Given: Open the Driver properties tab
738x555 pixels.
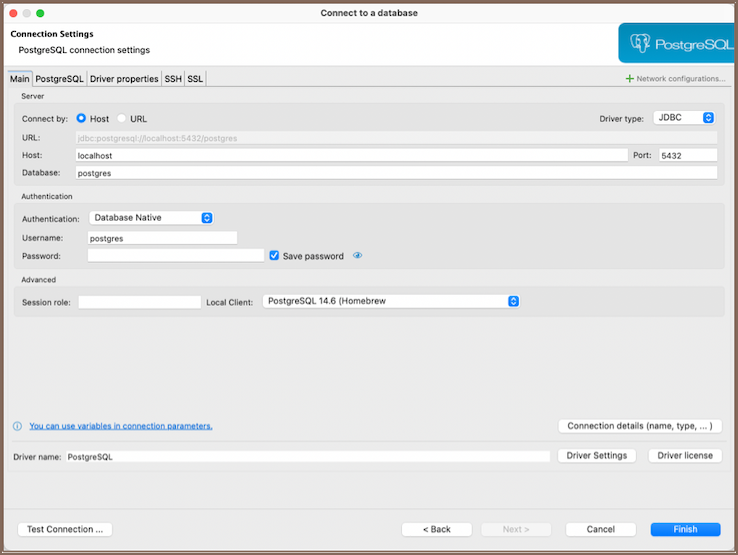Looking at the screenshot, I should (x=124, y=79).
